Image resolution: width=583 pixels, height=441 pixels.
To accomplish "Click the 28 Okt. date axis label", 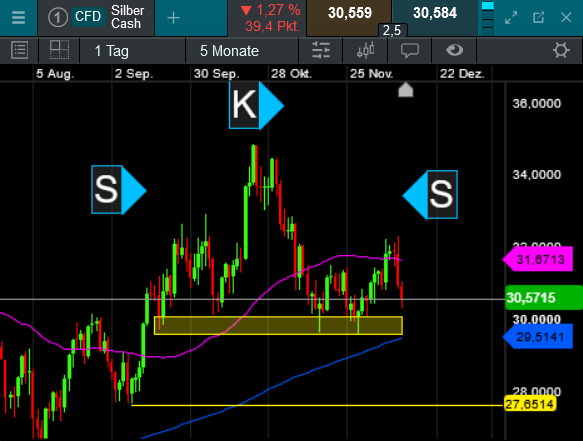I will coord(291,74).
